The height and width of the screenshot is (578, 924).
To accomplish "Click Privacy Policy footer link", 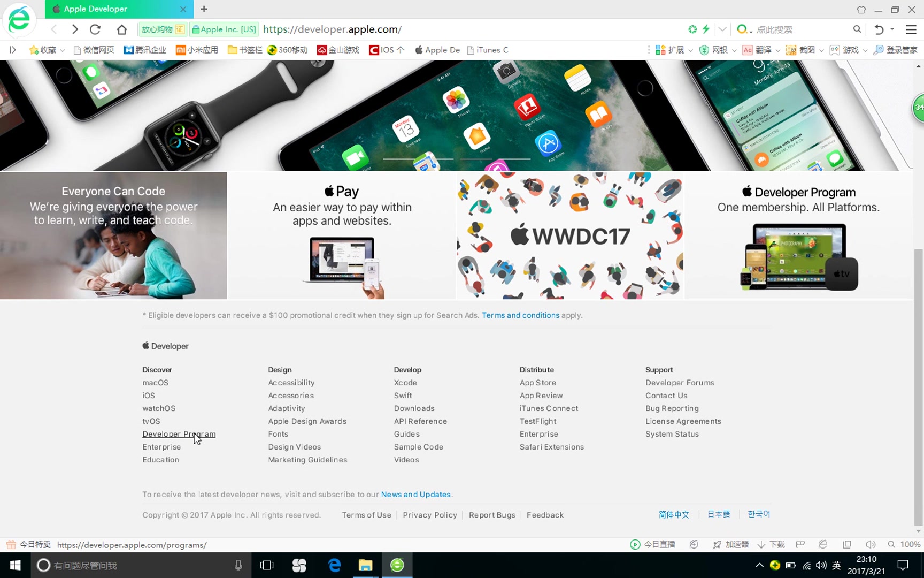I will pyautogui.click(x=430, y=515).
